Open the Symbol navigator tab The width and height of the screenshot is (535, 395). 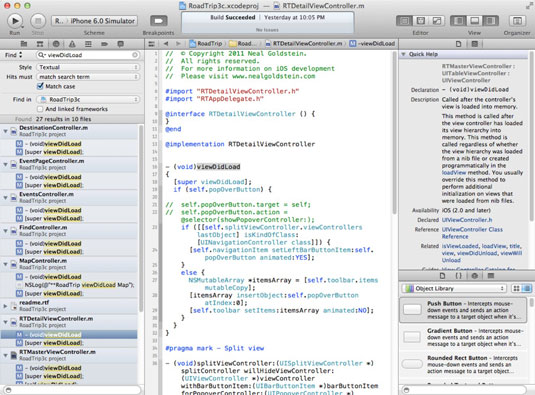tap(40, 44)
